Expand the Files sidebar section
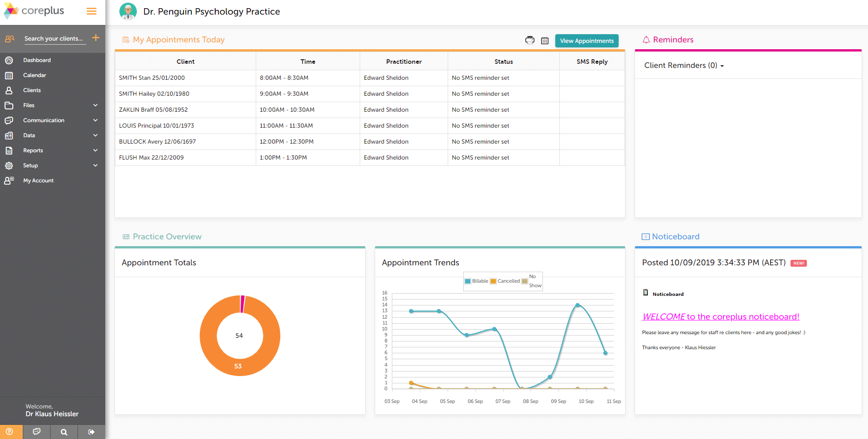The height and width of the screenshot is (439, 868). (29, 105)
